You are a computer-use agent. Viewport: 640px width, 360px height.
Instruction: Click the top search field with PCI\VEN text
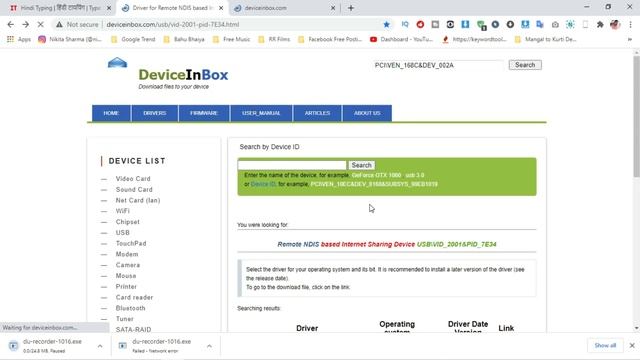pyautogui.click(x=438, y=65)
